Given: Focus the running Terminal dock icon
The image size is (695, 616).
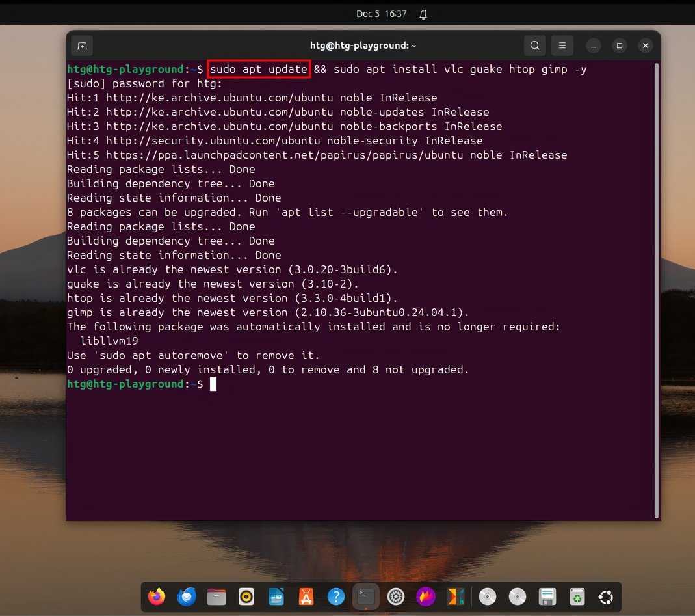Looking at the screenshot, I should (365, 596).
